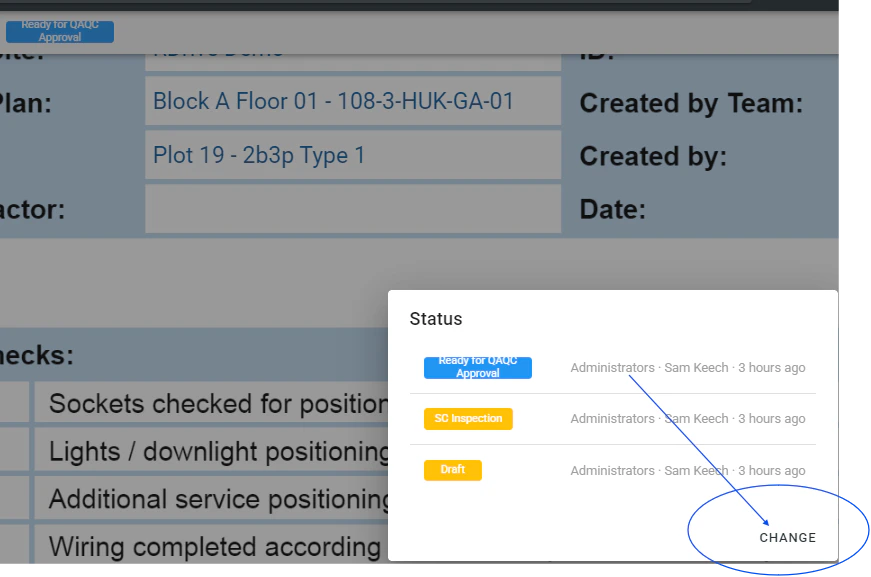Click Administrators beside the SC Inspection row
The image size is (871, 577).
(612, 418)
